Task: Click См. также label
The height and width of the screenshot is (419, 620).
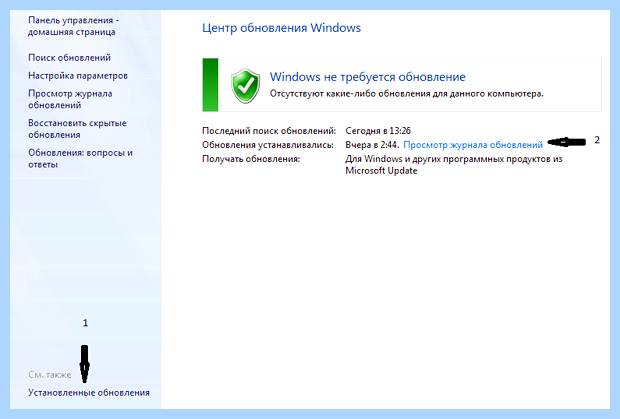Action: [x=49, y=375]
